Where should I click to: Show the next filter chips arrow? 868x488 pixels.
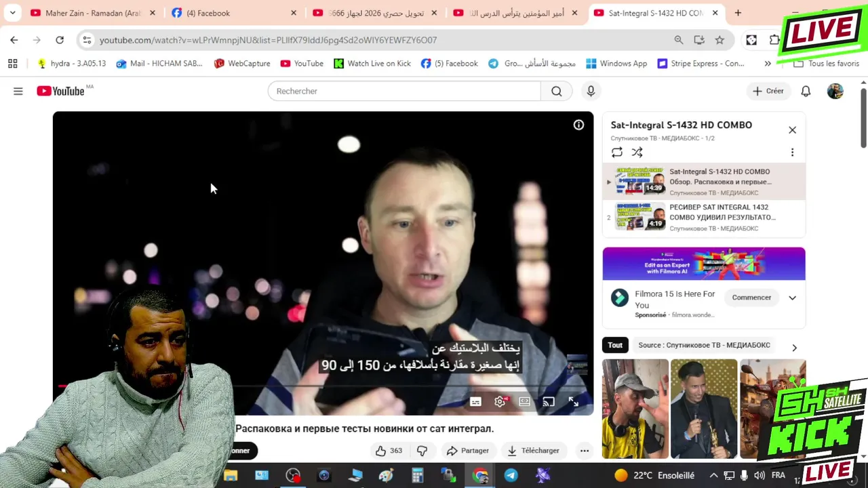794,348
